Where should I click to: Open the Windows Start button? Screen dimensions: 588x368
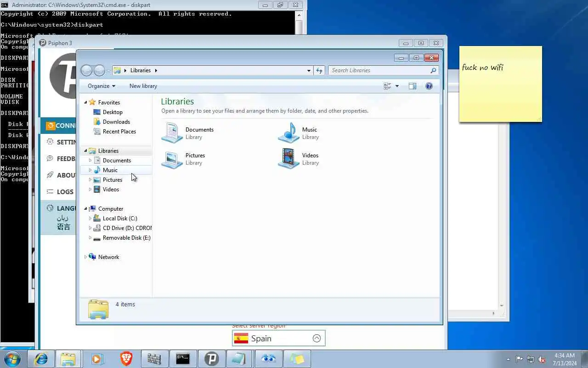[x=12, y=359]
